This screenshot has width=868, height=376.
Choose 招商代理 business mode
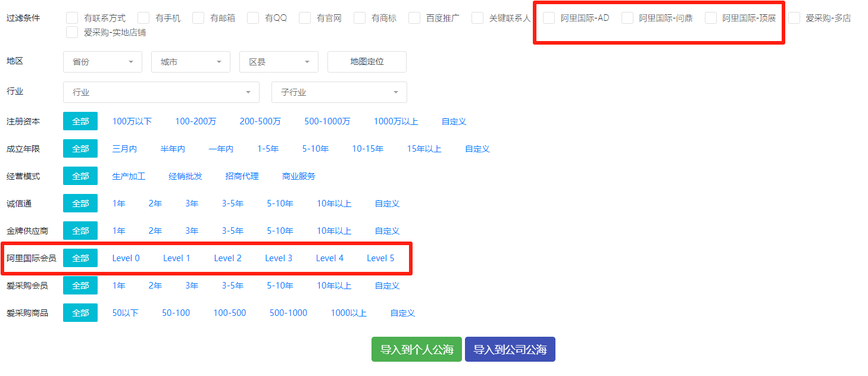pyautogui.click(x=242, y=176)
